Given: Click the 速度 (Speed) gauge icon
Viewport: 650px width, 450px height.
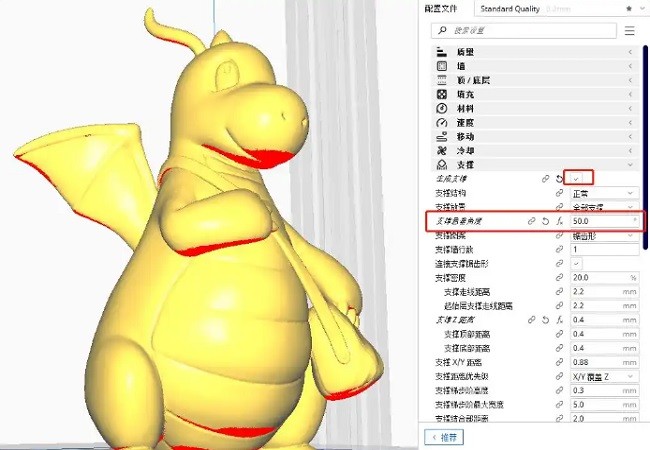Looking at the screenshot, I should pos(442,123).
